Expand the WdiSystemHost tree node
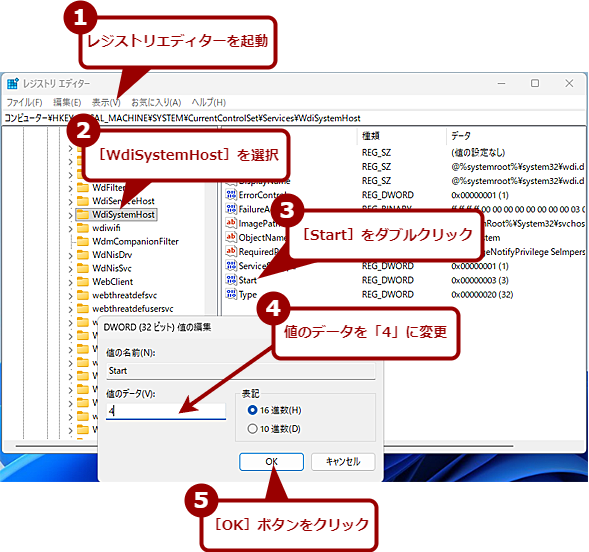 (x=71, y=215)
